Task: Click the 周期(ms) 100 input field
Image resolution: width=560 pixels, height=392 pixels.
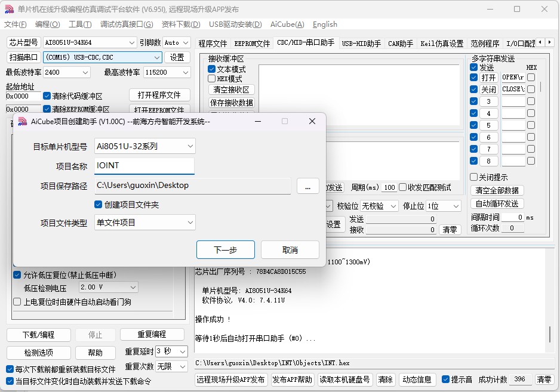Action: click(389, 187)
